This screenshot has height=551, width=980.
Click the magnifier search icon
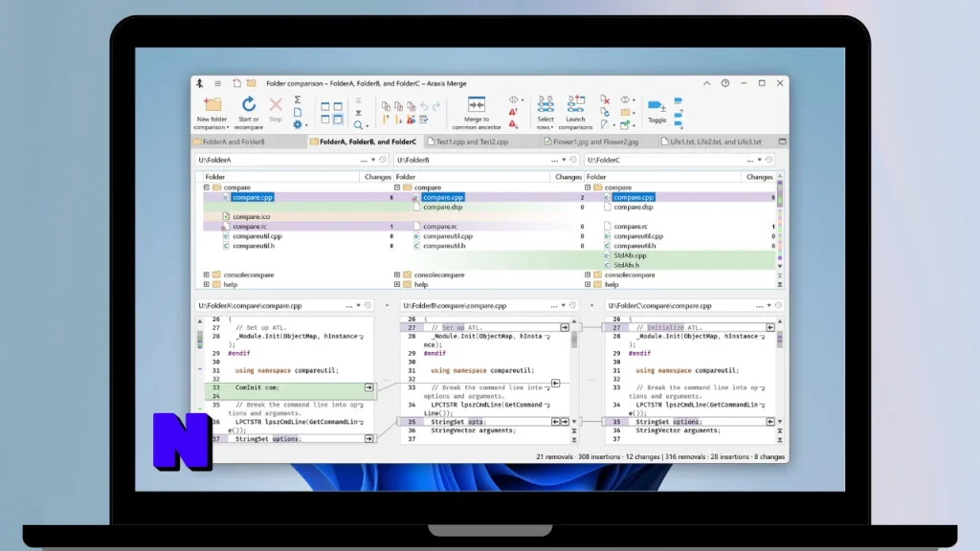[358, 125]
